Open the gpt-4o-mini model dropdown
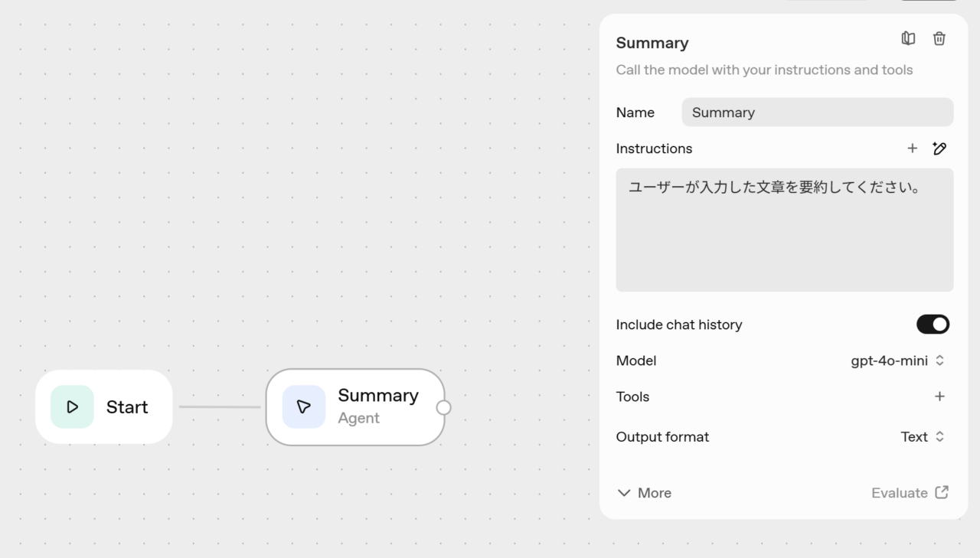Image resolution: width=980 pixels, height=558 pixels. click(898, 361)
